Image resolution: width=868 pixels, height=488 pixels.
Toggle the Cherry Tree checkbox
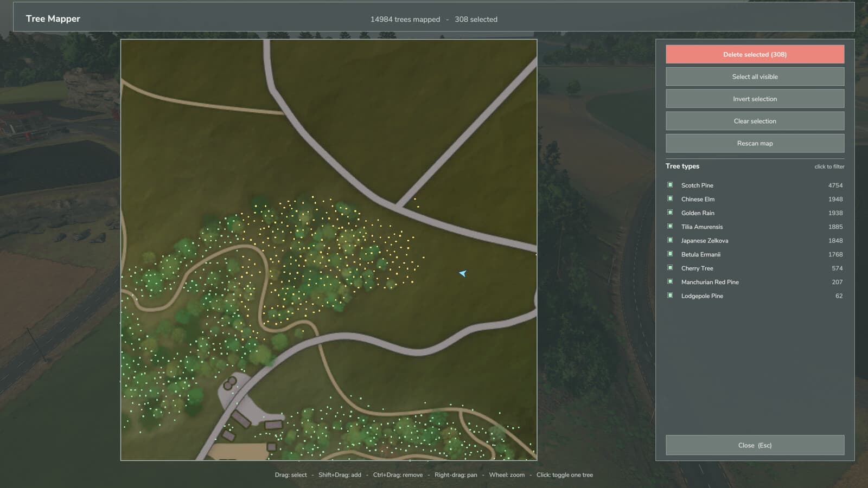(x=670, y=268)
